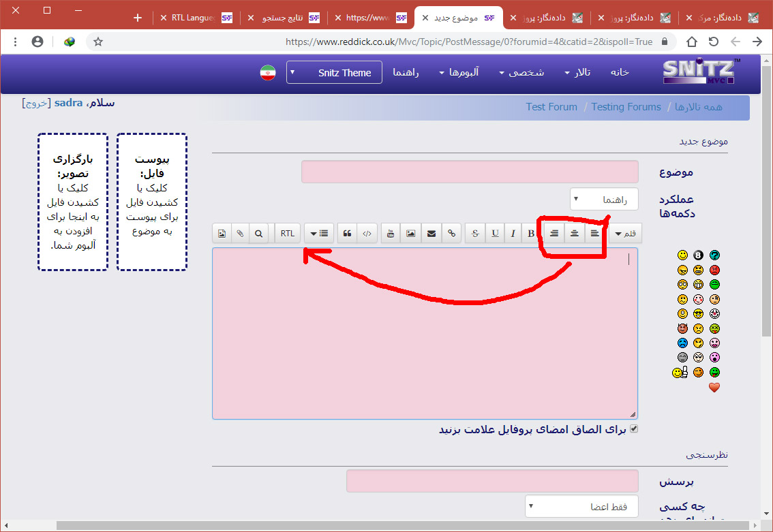The image size is (773, 532).
Task: Uncheck the profile signature checkbox
Action: pyautogui.click(x=634, y=429)
